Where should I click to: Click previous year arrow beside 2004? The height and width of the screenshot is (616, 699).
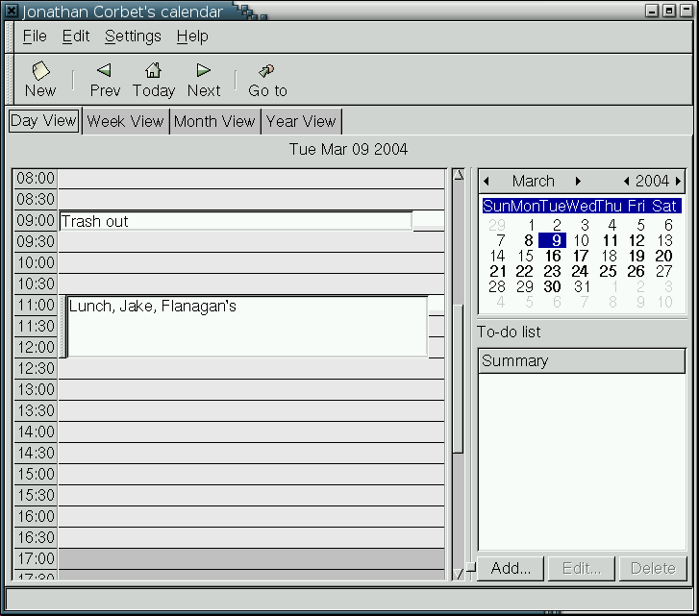(627, 181)
